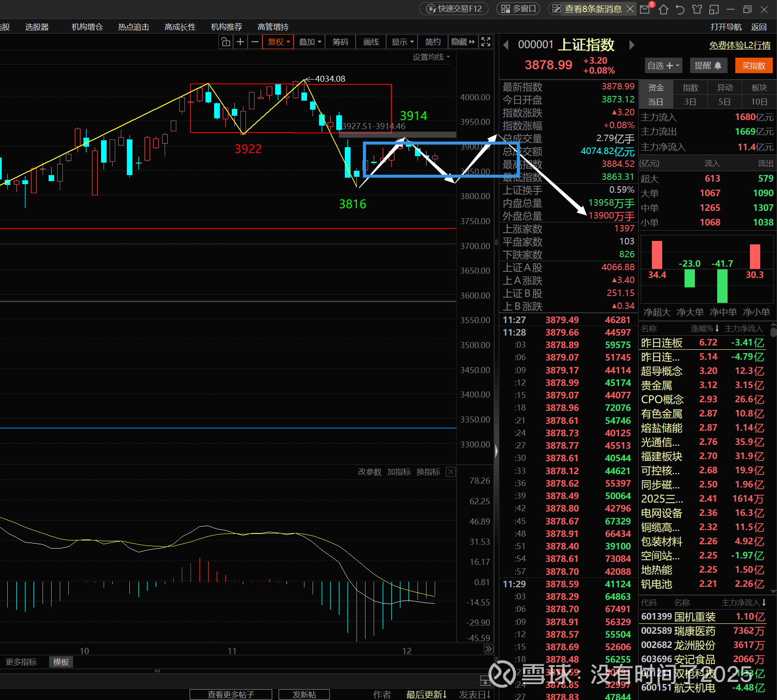The height and width of the screenshot is (700, 777).
Task: Toggle fullscreen chart view icon
Action: click(486, 42)
